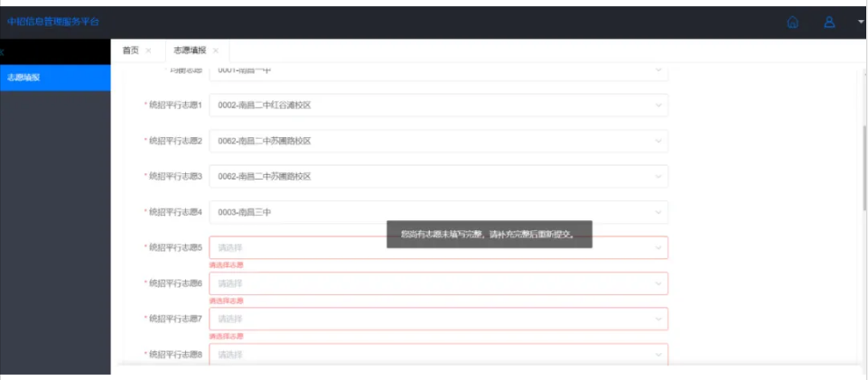Click the 统招平行志愿3 field label

175,176
